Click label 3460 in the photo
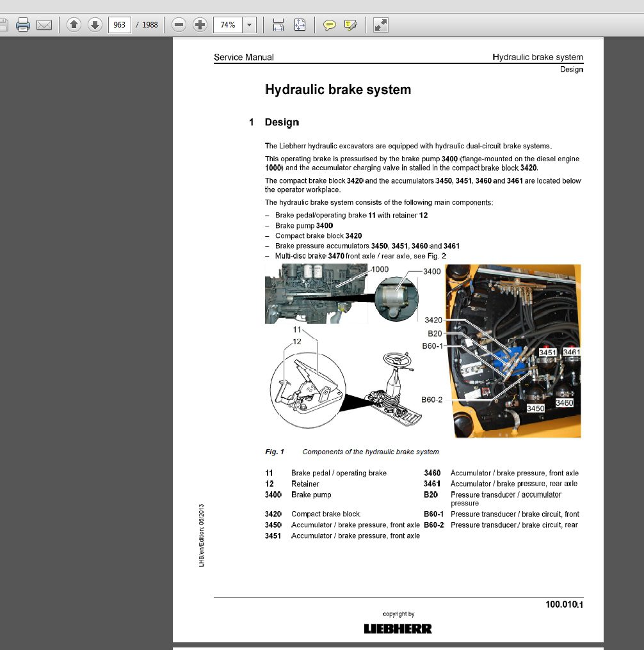Image resolution: width=644 pixels, height=650 pixels. click(x=565, y=402)
